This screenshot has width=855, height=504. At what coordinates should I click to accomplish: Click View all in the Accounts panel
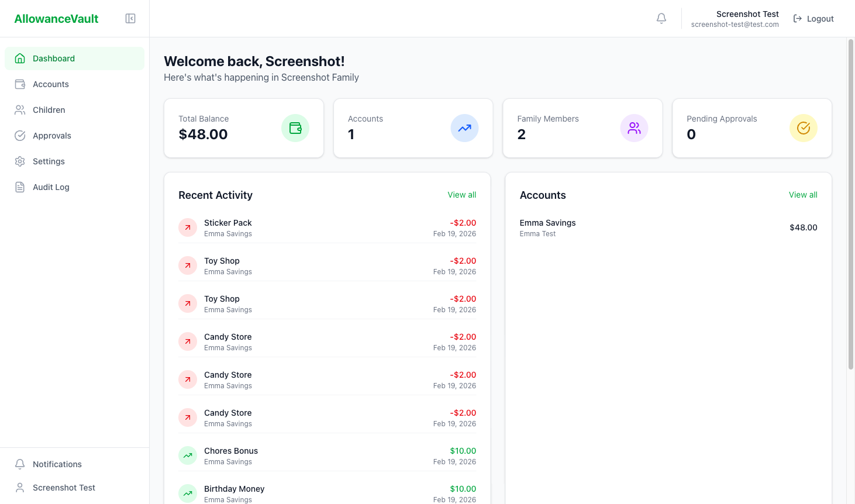pyautogui.click(x=803, y=195)
